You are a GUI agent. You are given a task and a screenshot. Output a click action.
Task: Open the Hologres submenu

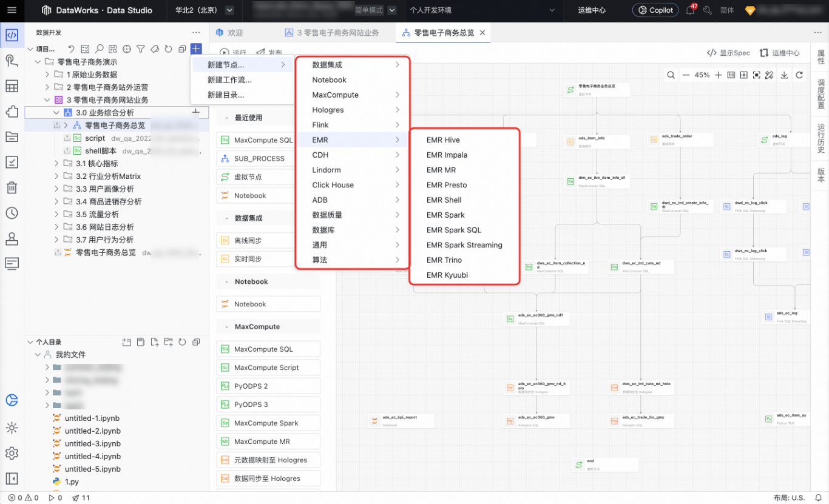click(x=353, y=110)
